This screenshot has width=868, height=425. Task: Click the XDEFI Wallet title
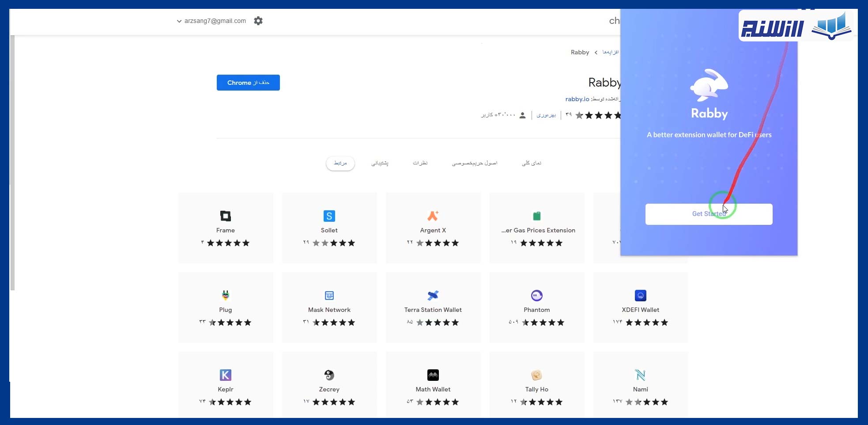641,310
